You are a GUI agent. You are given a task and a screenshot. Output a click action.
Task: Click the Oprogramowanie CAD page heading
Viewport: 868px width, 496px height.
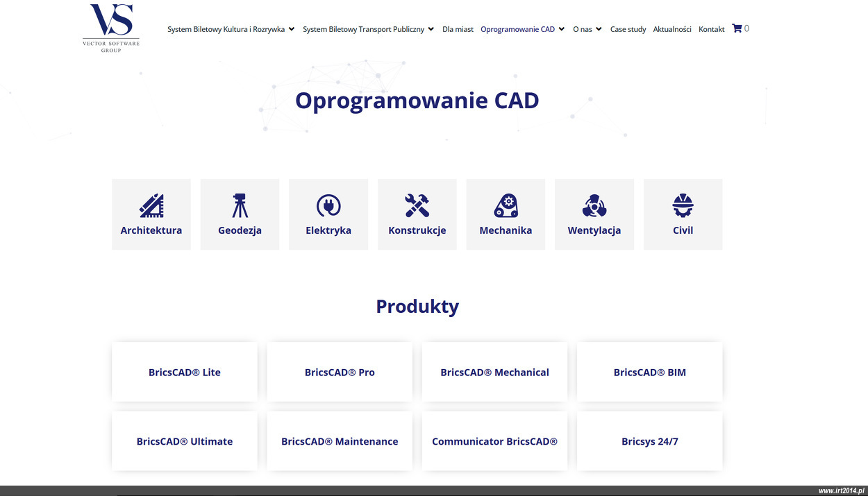(417, 100)
